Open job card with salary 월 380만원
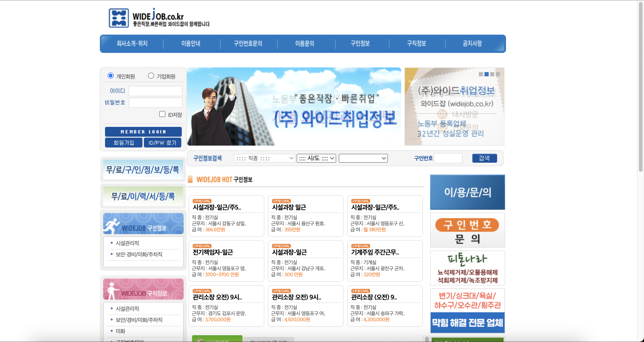 coord(385,216)
